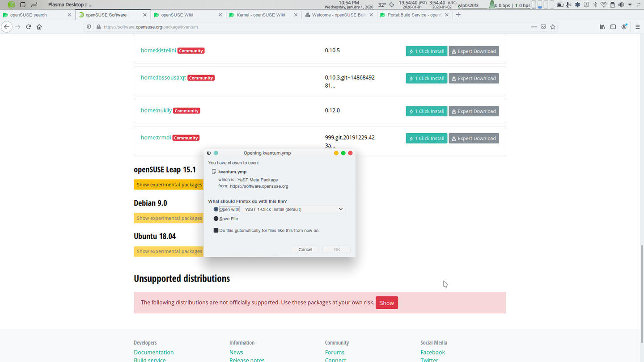Click 1 Click Install for home:kistelini
Viewport: 644px width, 362px height.
click(x=427, y=51)
